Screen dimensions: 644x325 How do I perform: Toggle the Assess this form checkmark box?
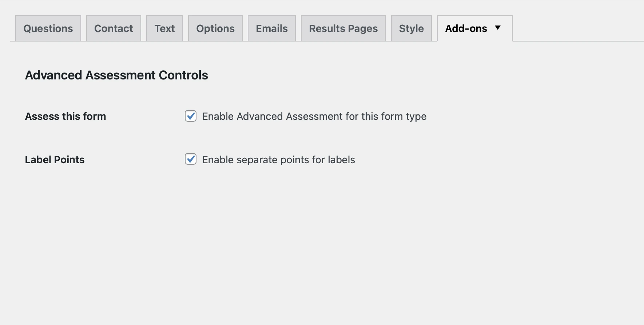tap(191, 116)
